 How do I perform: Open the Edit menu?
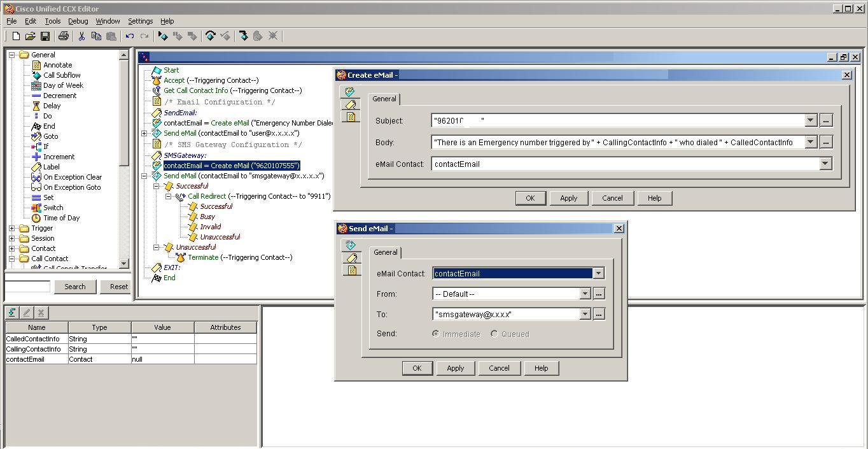(31, 21)
